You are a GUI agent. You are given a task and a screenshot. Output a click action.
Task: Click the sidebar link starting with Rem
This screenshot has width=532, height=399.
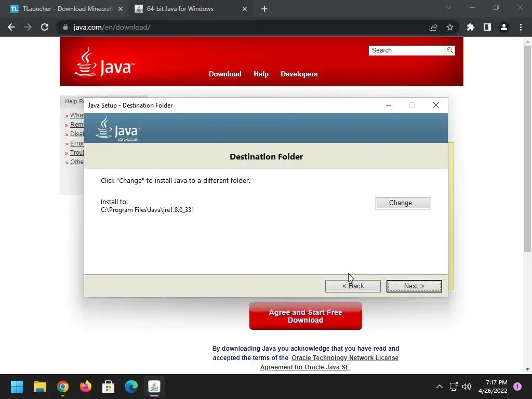click(77, 125)
